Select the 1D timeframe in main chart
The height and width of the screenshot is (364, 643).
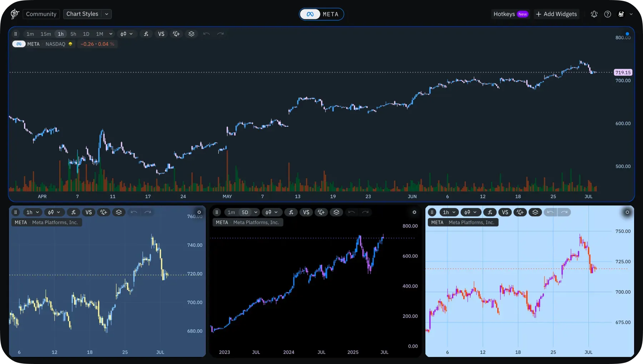click(x=86, y=34)
